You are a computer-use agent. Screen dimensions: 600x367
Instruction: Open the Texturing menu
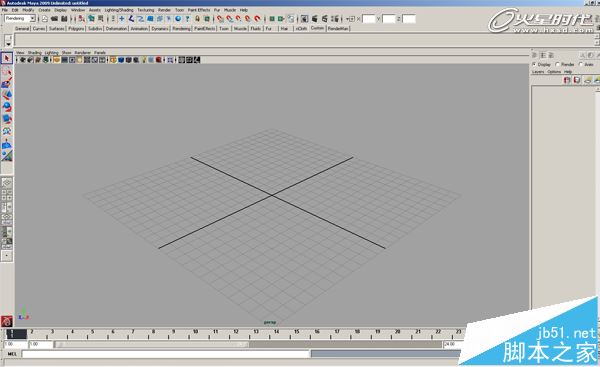pyautogui.click(x=146, y=10)
